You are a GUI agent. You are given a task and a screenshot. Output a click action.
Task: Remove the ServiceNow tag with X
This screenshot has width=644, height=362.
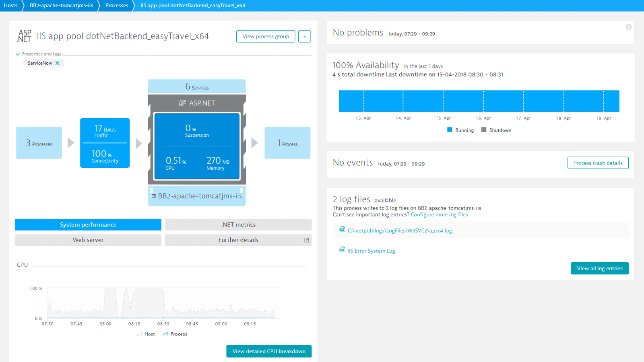pyautogui.click(x=58, y=63)
